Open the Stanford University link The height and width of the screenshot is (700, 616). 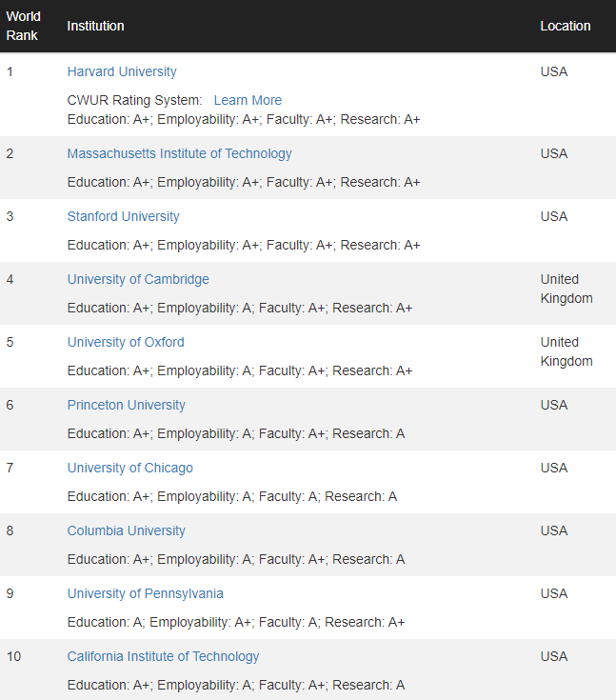click(123, 216)
